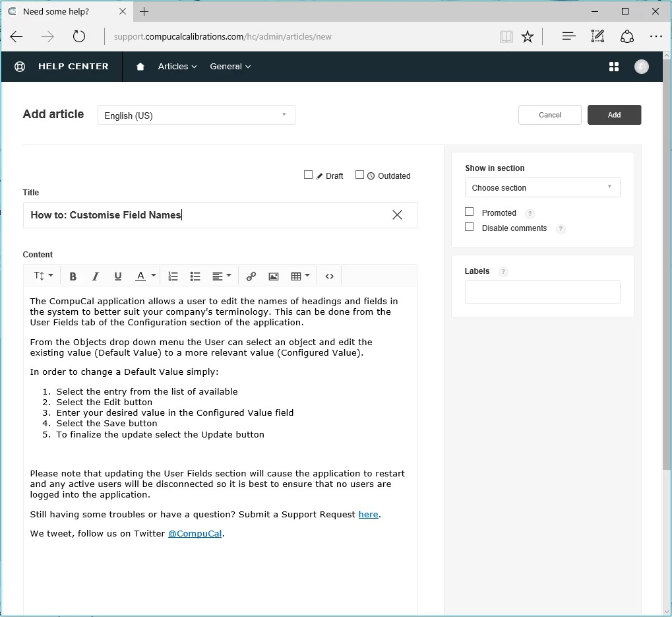Check the Outdated checkbox
672x617 pixels.
click(359, 174)
